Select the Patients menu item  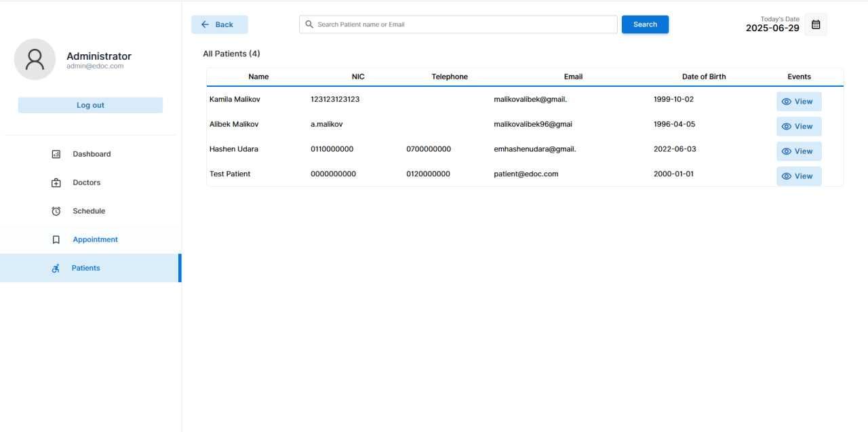(x=91, y=268)
